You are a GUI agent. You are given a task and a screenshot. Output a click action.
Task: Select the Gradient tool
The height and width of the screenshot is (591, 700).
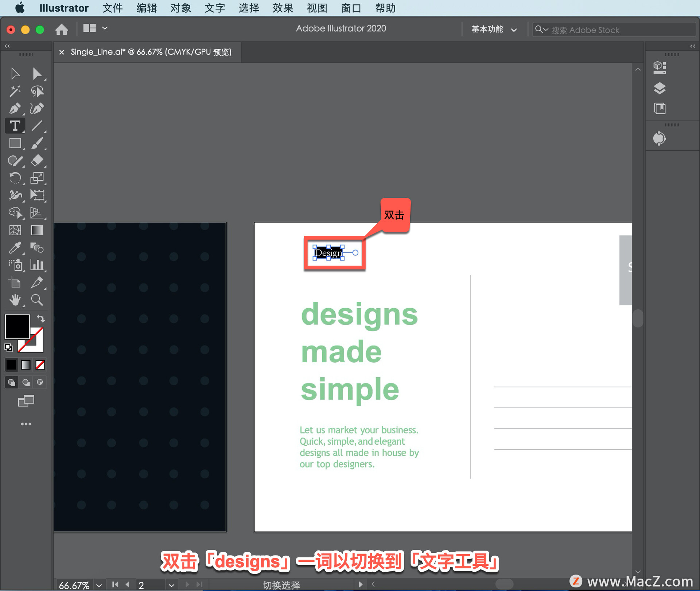click(x=37, y=230)
